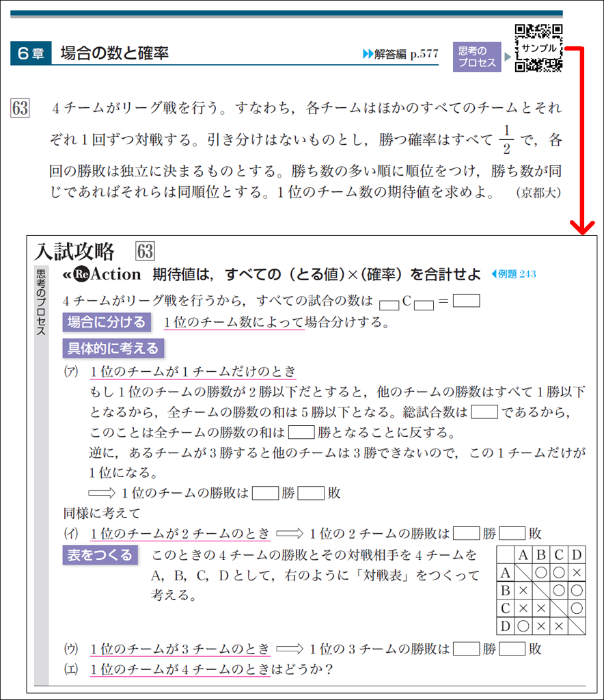Select the 6章 chapter label
Viewport: 604px width, 700px height.
click(31, 54)
